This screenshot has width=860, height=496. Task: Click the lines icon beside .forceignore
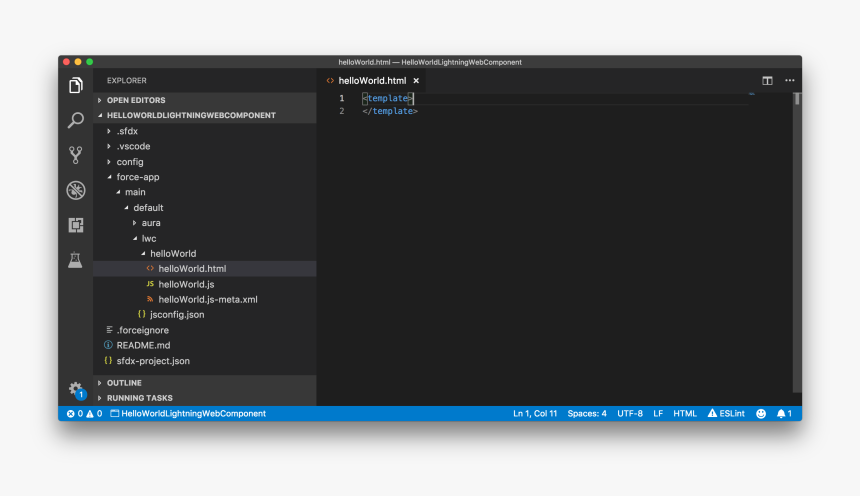109,330
